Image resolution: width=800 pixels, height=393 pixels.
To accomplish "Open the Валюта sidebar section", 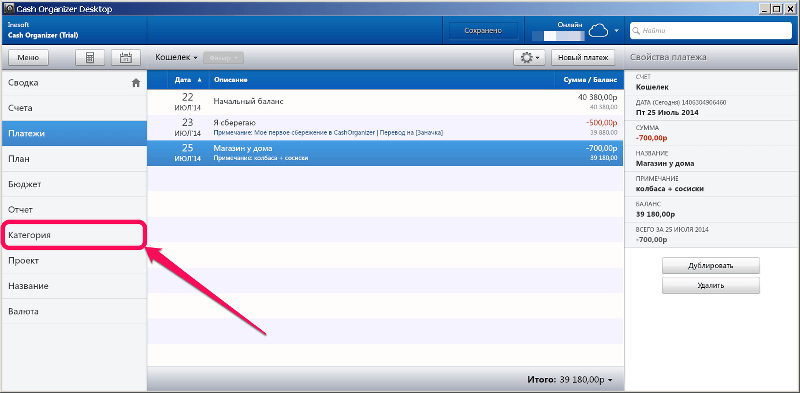I will tap(73, 311).
